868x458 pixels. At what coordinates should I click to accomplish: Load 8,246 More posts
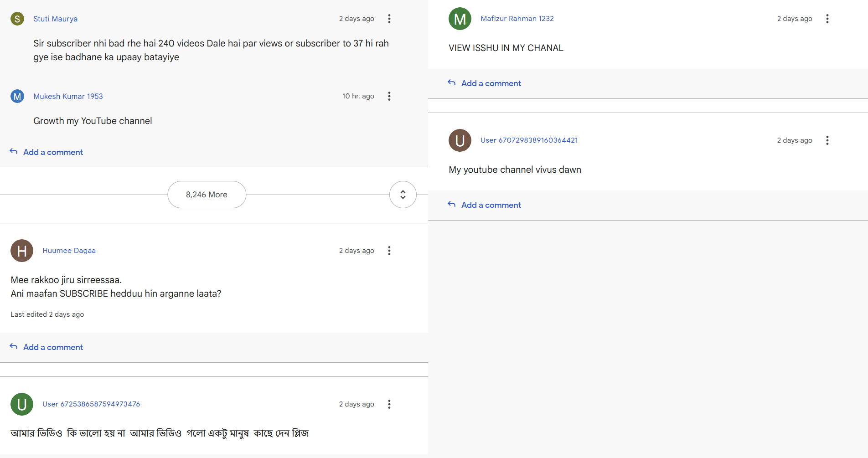(207, 195)
